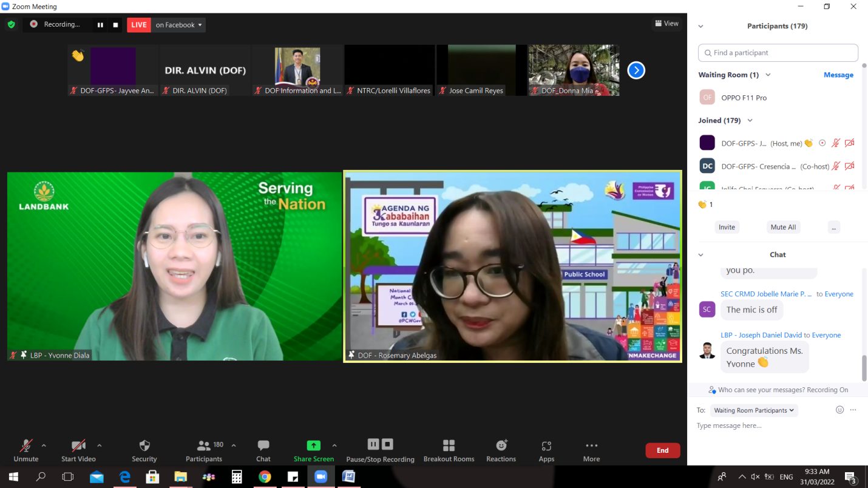Open chat more options (...) icon
Viewport: 868px width, 488px height.
[x=853, y=410]
